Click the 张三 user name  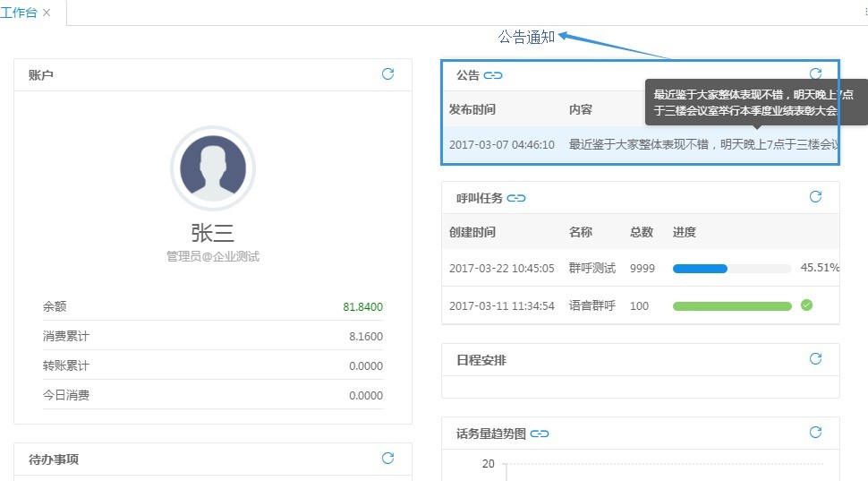point(213,233)
